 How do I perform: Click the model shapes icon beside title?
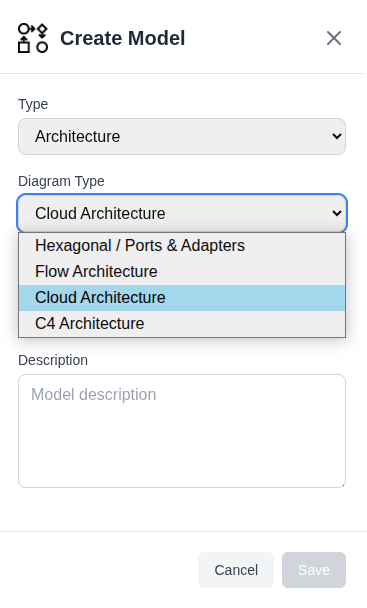33,38
